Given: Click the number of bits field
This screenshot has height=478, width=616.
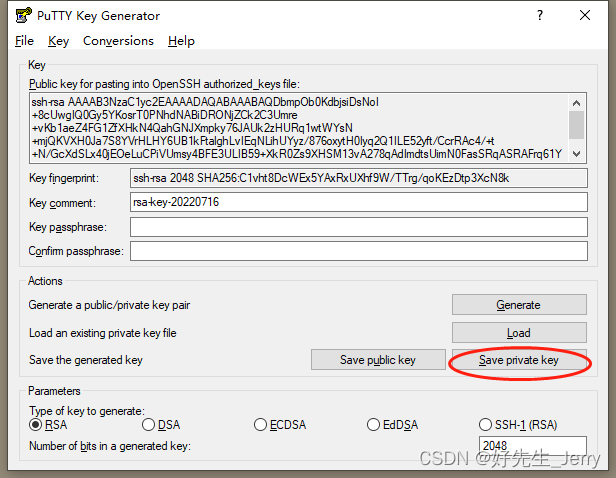Looking at the screenshot, I should tap(532, 446).
